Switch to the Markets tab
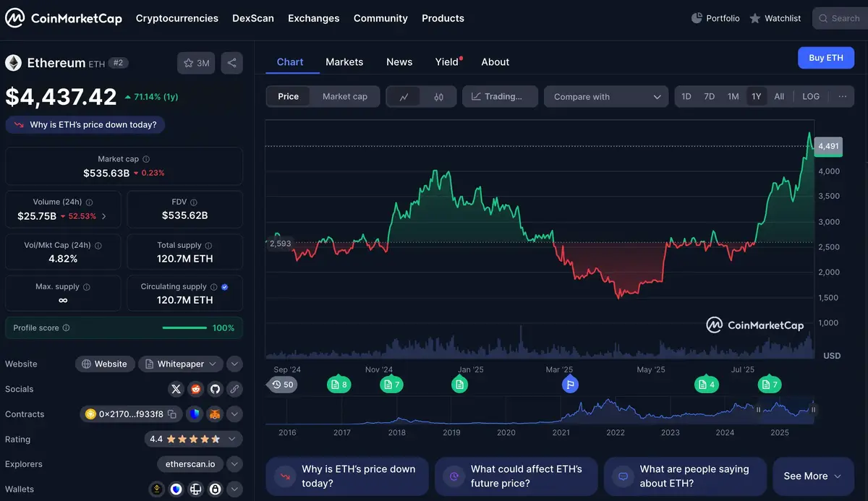This screenshot has height=501, width=868. (x=344, y=62)
